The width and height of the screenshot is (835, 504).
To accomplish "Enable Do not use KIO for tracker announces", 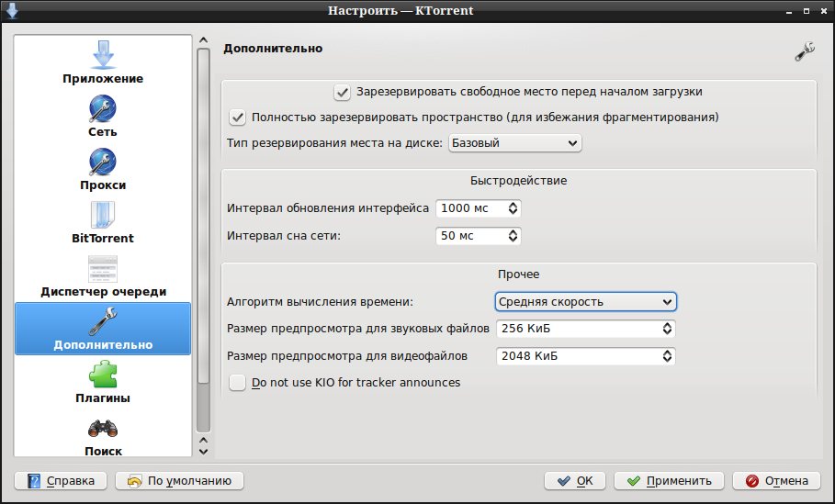I will click(237, 383).
